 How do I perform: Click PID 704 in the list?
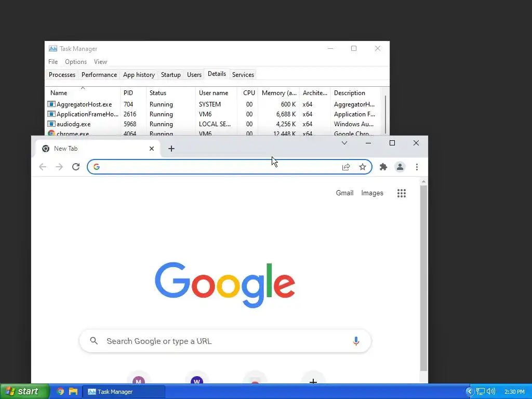pos(128,104)
